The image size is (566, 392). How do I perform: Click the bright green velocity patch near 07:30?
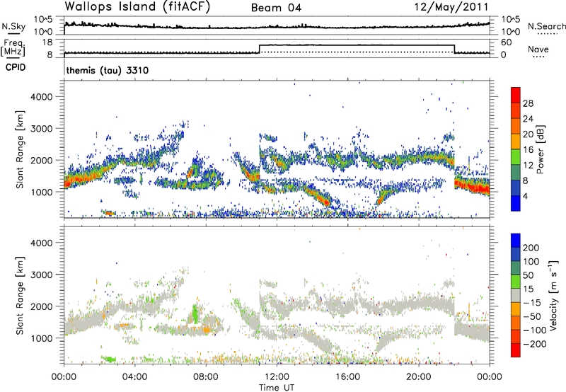click(195, 313)
